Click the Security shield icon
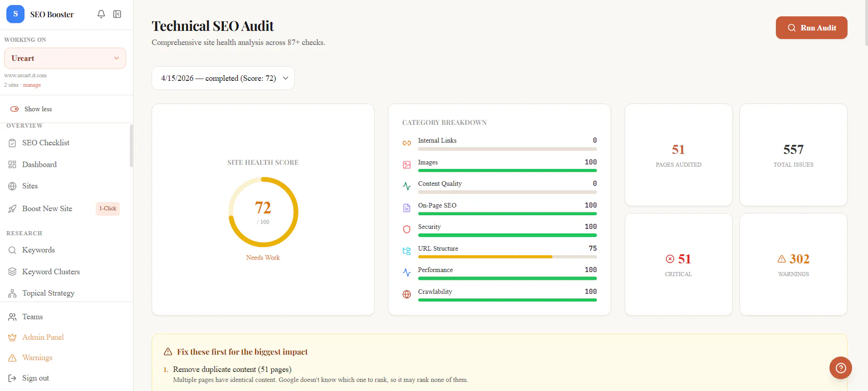 pos(407,229)
